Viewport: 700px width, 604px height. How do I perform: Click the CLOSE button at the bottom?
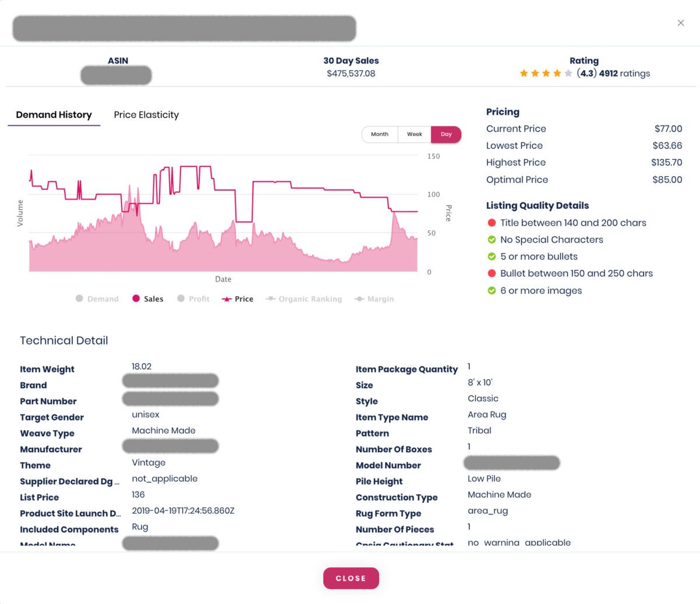[351, 578]
